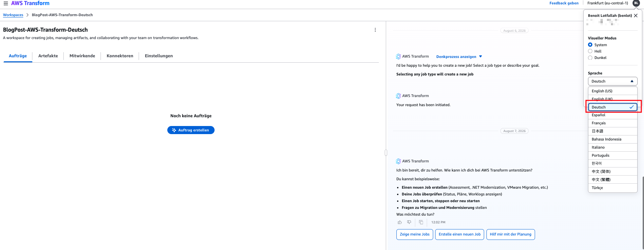The width and height of the screenshot is (644, 250).
Task: Click sparkle icon on Auftrag erstellen button
Action: 174,130
